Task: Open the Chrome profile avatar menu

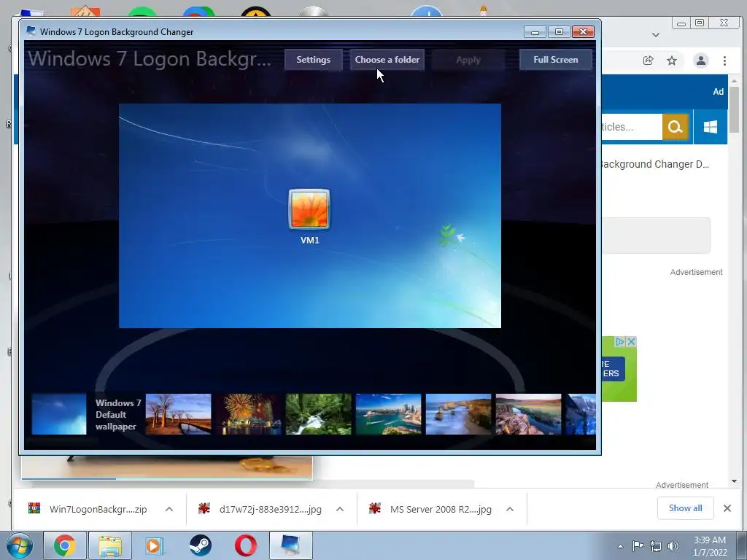Action: pyautogui.click(x=701, y=61)
